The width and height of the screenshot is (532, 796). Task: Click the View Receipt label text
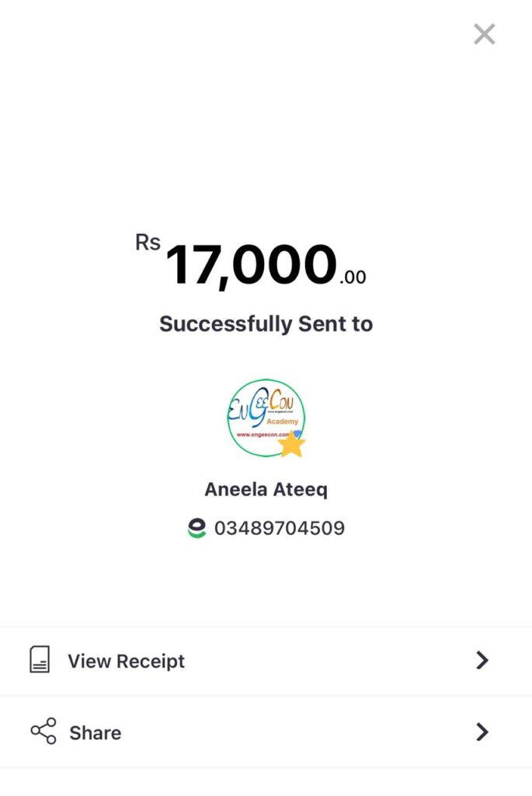[x=127, y=661]
